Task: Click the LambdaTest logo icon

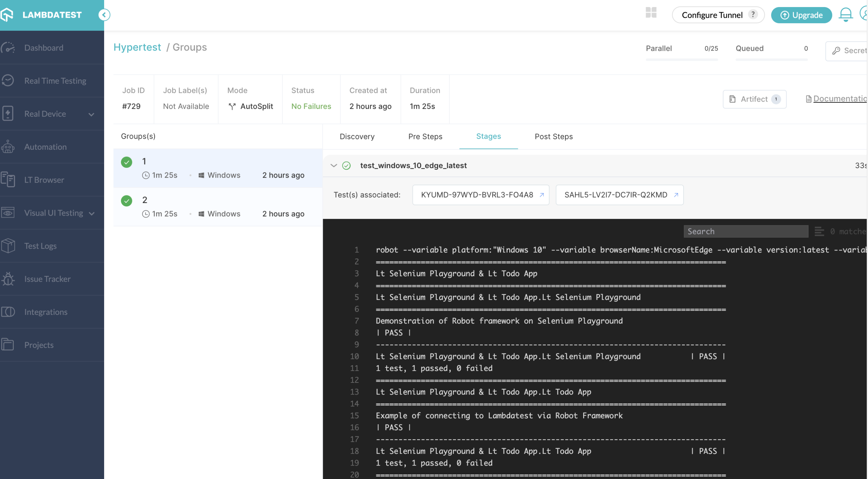Action: coord(7,14)
